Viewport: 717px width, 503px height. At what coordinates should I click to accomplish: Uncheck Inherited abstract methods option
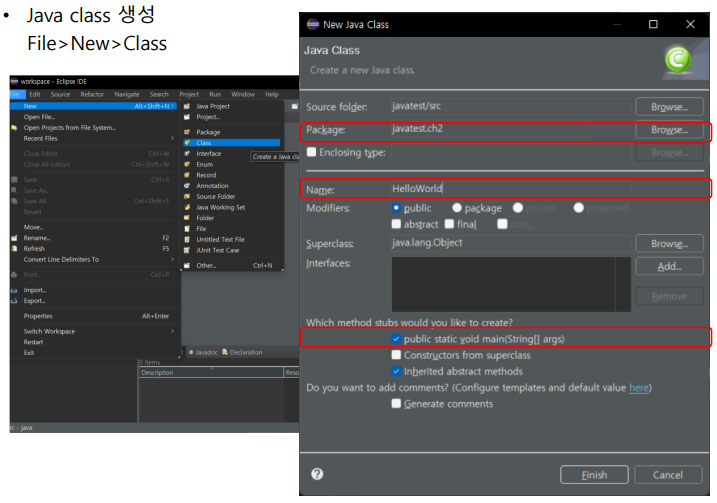(396, 371)
